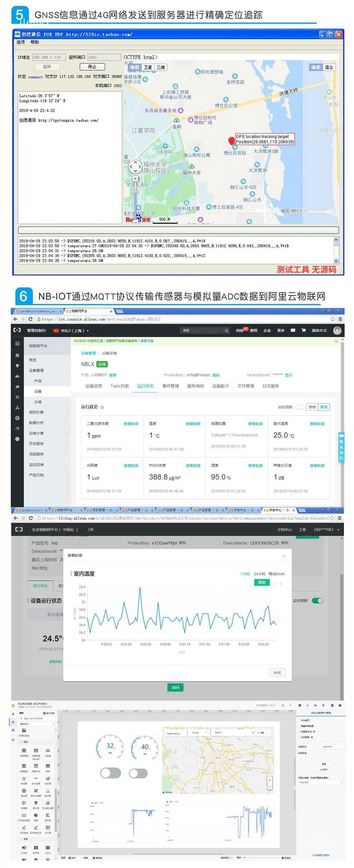Toggle the left switch widget on canvas
Screen dimensions: 354x868
111,773
